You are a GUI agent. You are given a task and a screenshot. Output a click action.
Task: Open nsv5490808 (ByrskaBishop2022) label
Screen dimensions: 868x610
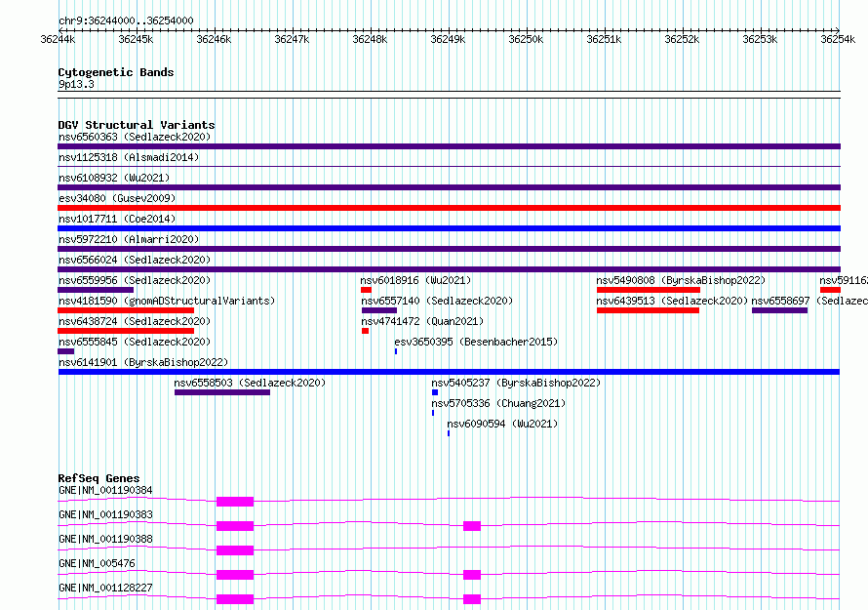pyautogui.click(x=681, y=280)
